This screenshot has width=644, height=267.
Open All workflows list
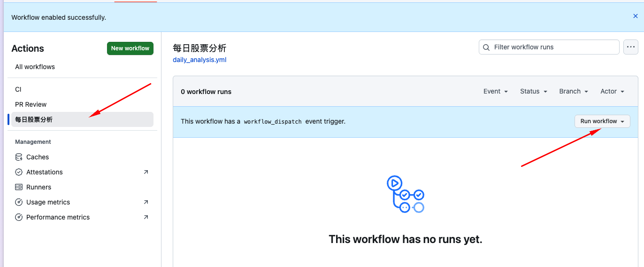click(35, 67)
